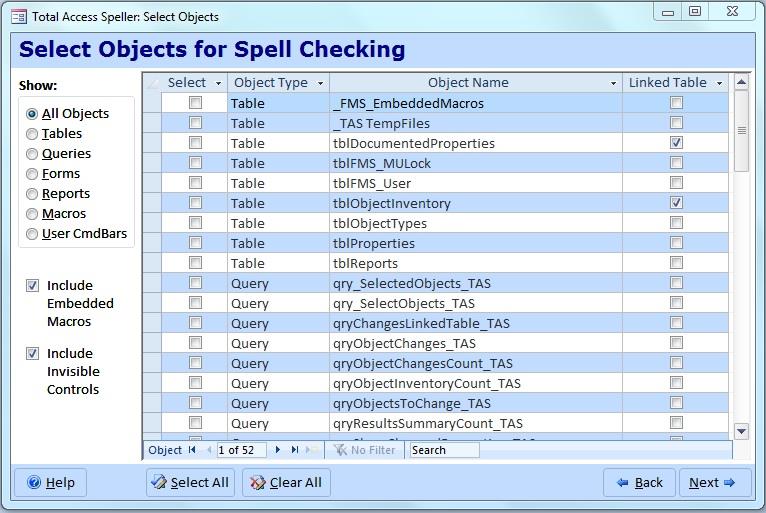
Task: Check Select box for tblReports
Action: click(195, 263)
